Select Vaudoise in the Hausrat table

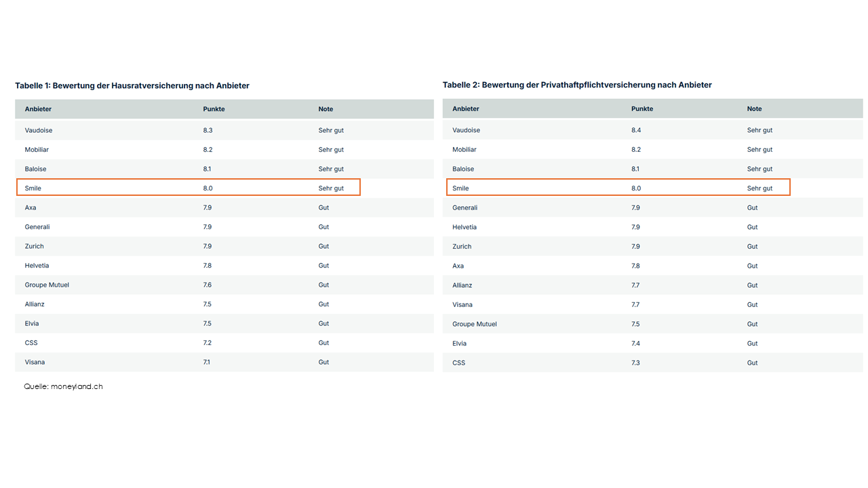pos(39,130)
